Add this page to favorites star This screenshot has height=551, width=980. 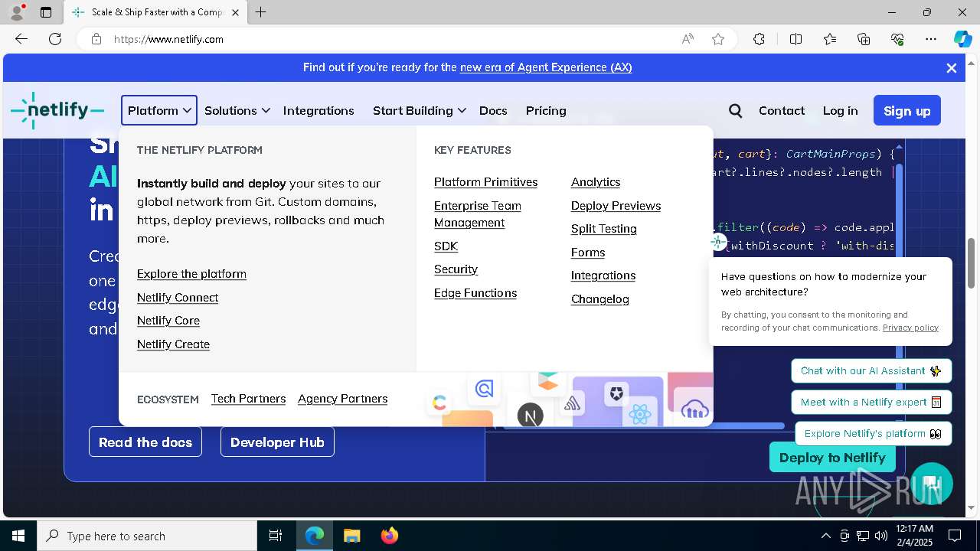click(x=718, y=39)
